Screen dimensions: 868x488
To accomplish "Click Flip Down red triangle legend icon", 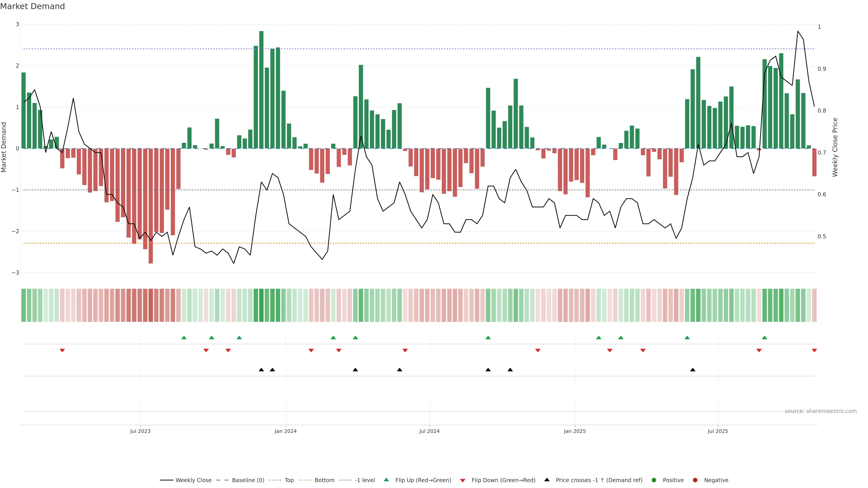I will pyautogui.click(x=463, y=481).
